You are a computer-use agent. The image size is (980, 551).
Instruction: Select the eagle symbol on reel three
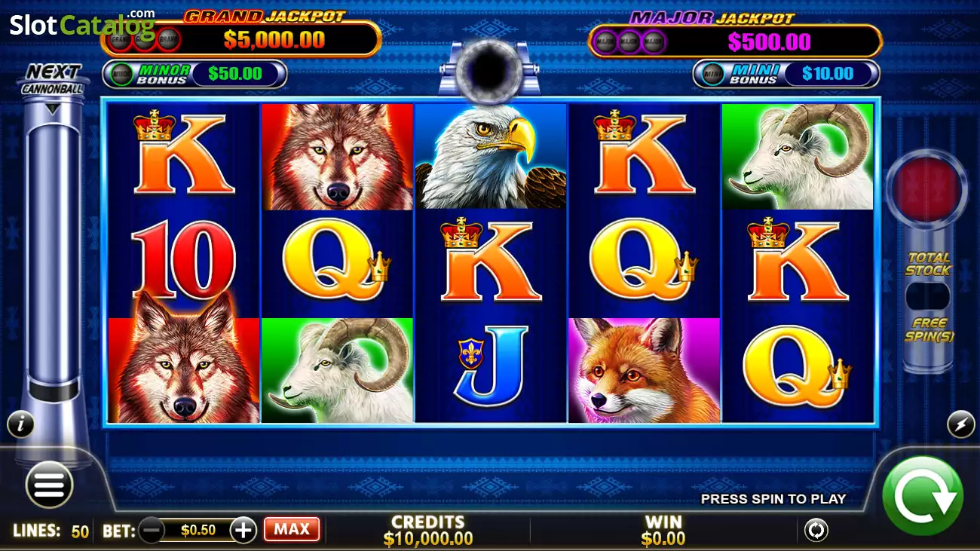pos(490,156)
